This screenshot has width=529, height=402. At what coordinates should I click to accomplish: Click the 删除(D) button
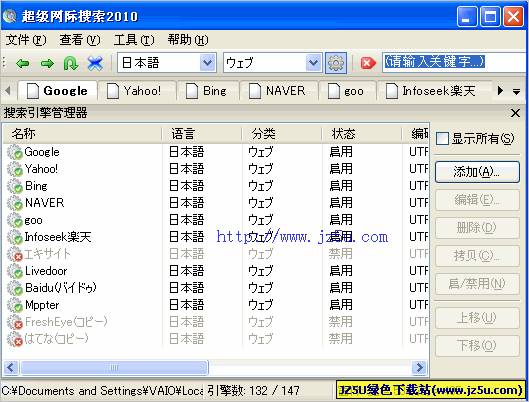[477, 228]
